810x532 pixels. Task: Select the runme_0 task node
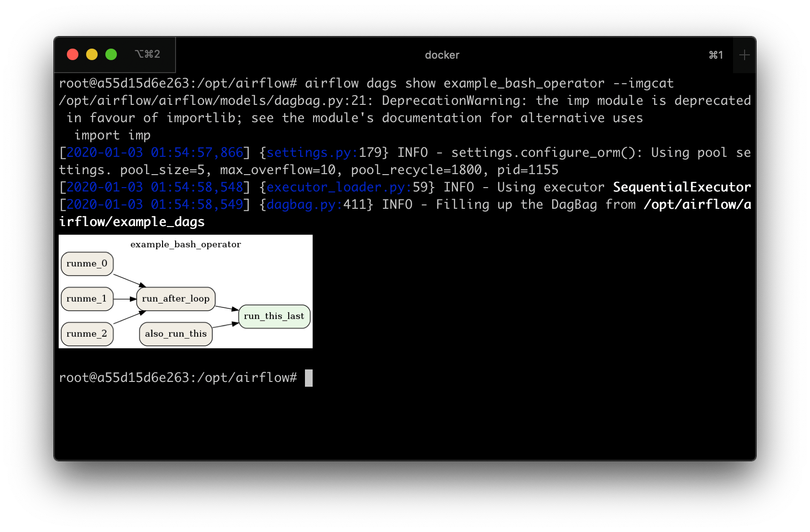pos(87,264)
